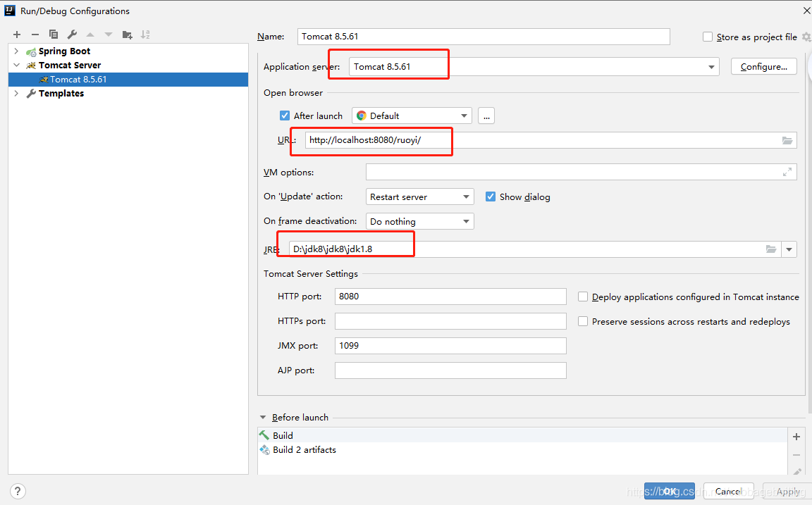Select Tomcat 8.5.61 configuration in tree
The image size is (812, 505).
pos(128,79)
